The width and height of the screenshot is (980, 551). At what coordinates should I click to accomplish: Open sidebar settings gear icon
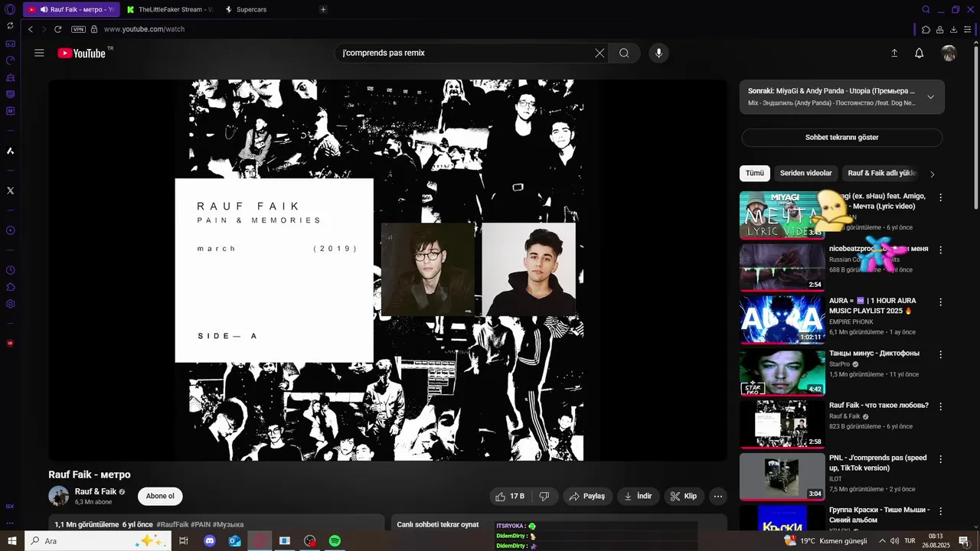click(10, 304)
